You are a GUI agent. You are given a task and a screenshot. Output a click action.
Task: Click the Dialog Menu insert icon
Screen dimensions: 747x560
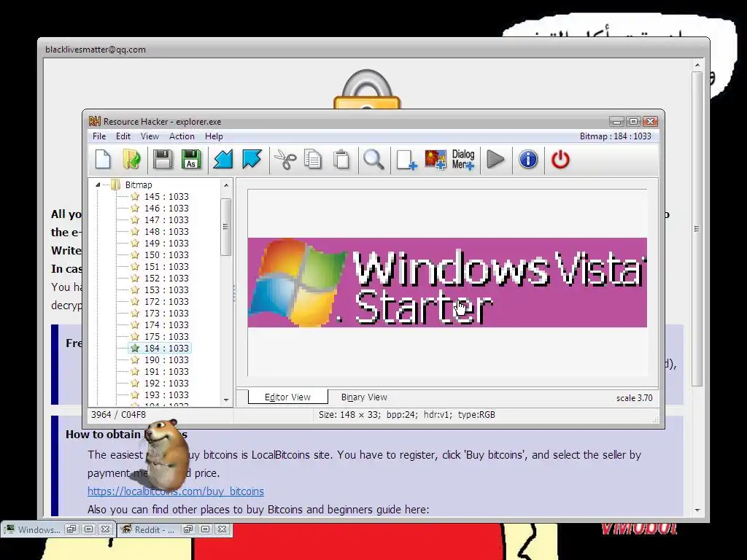463,160
